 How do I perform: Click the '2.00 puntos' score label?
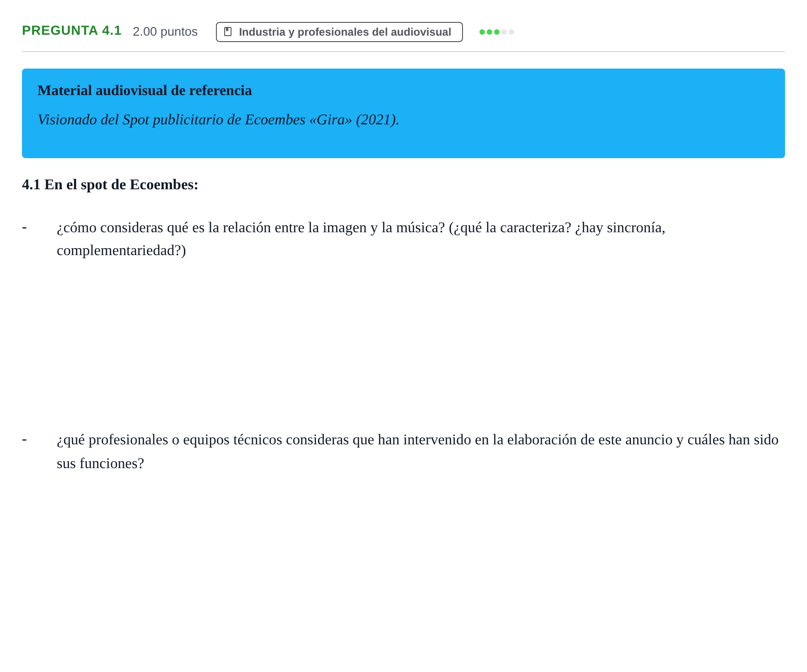165,32
